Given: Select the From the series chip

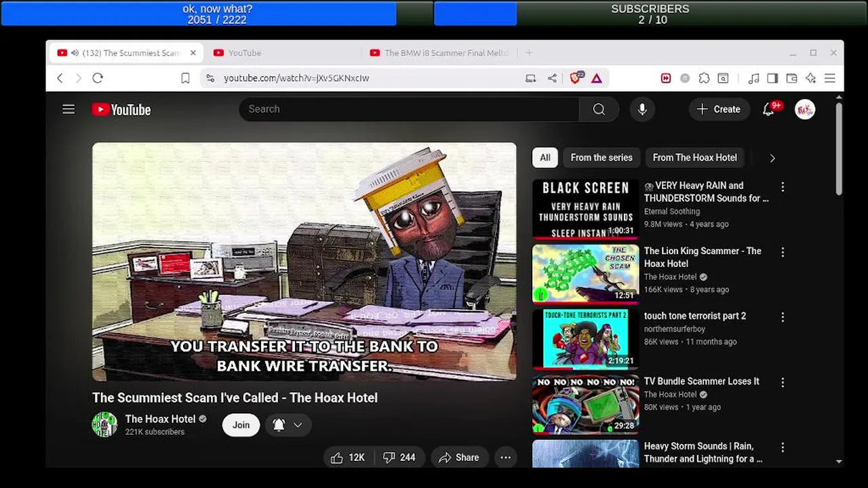Looking at the screenshot, I should click(601, 157).
